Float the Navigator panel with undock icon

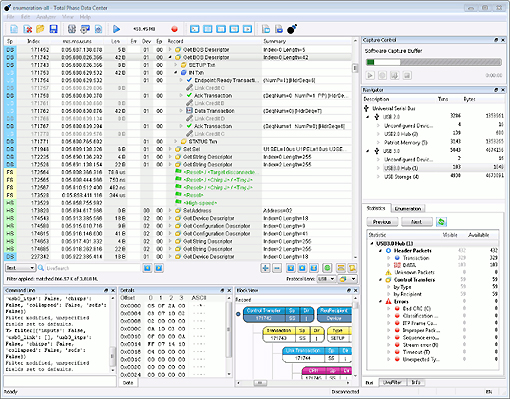(x=496, y=90)
